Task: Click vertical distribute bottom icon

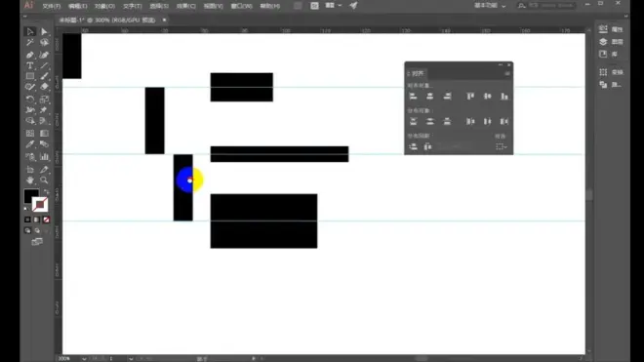Action: pyautogui.click(x=447, y=121)
